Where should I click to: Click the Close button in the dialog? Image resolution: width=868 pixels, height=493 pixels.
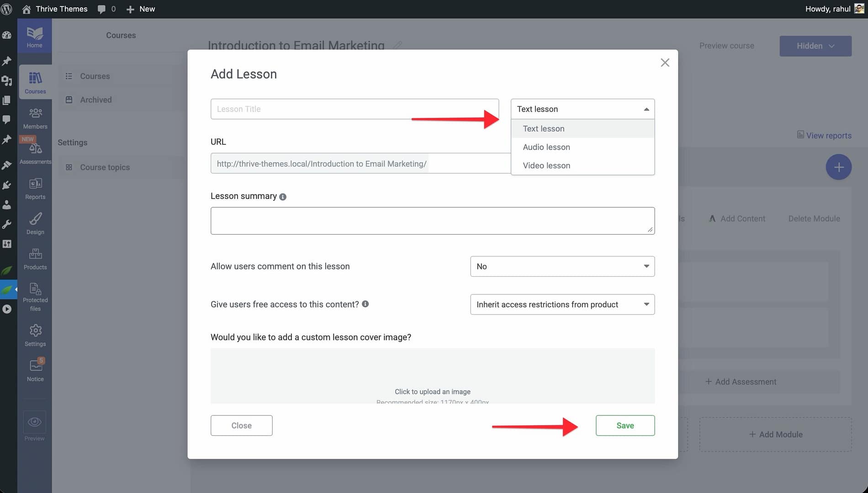click(241, 425)
